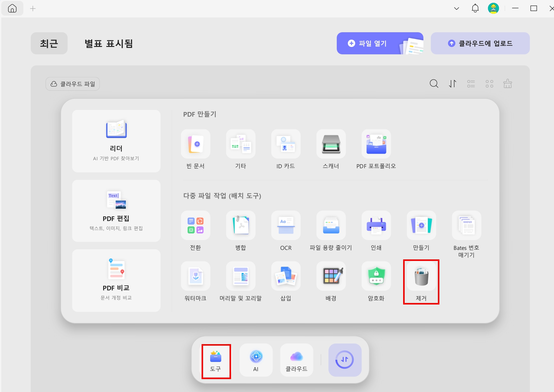Image resolution: width=554 pixels, height=392 pixels.
Task: Switch to the 최근 recent tab
Action: point(49,43)
